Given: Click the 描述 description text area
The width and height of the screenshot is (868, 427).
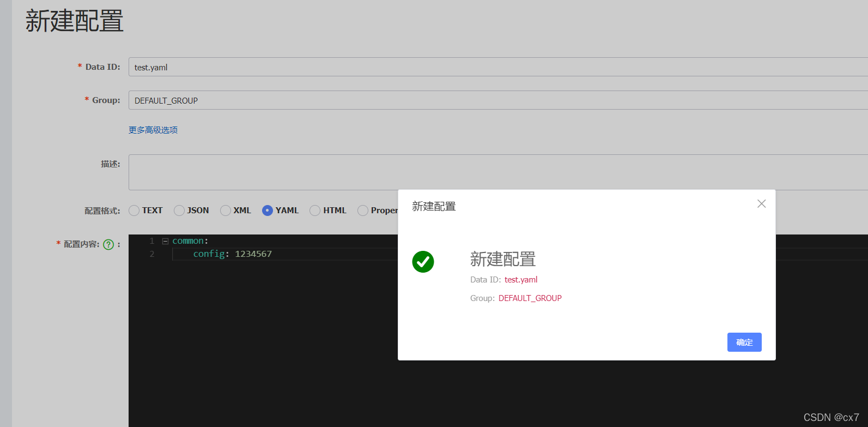Looking at the screenshot, I should 498,172.
